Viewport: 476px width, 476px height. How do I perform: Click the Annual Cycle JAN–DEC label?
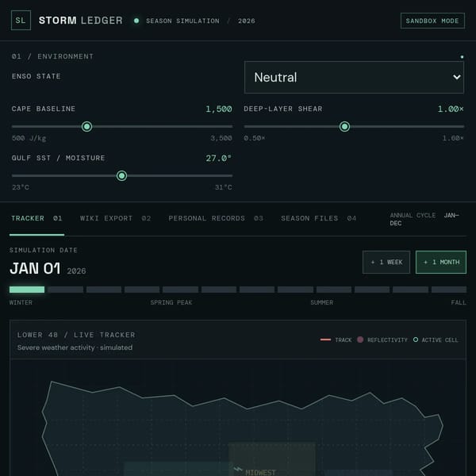[424, 219]
